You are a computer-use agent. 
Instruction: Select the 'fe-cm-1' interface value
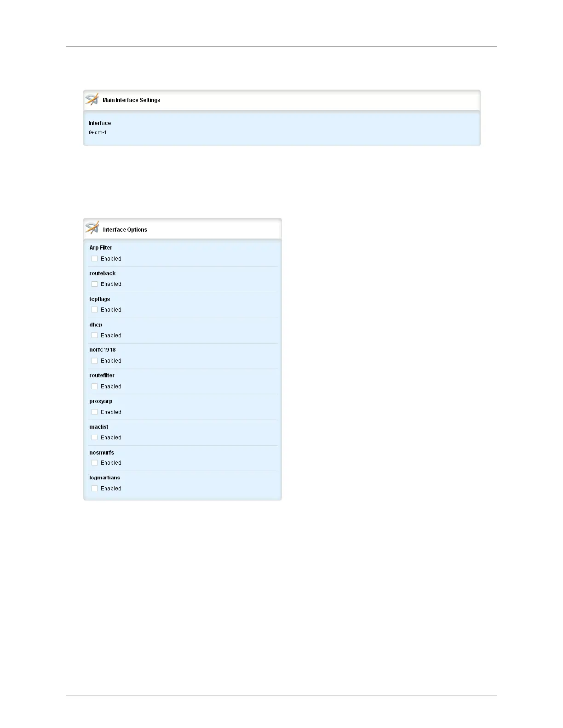(x=98, y=132)
